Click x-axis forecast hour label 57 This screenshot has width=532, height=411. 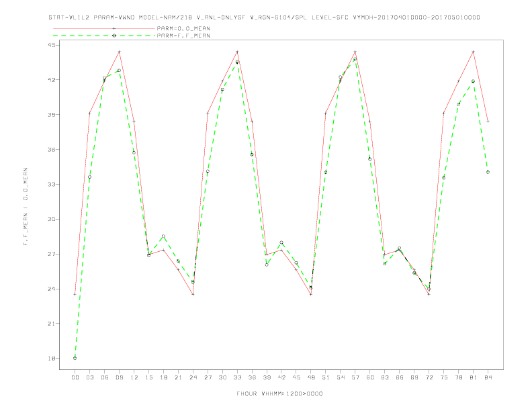355,377
